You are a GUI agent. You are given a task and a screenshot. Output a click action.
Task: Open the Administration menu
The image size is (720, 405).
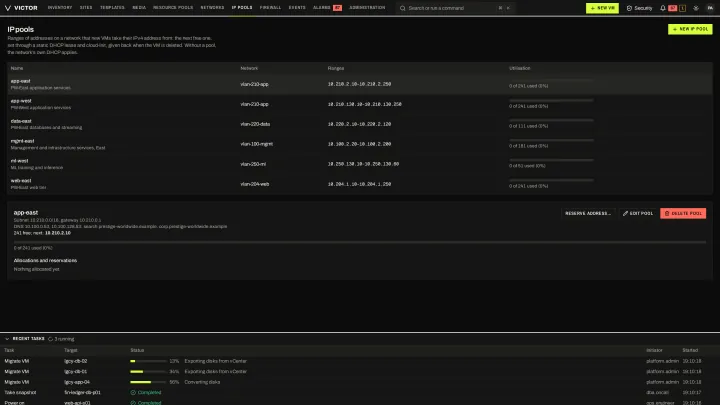367,8
